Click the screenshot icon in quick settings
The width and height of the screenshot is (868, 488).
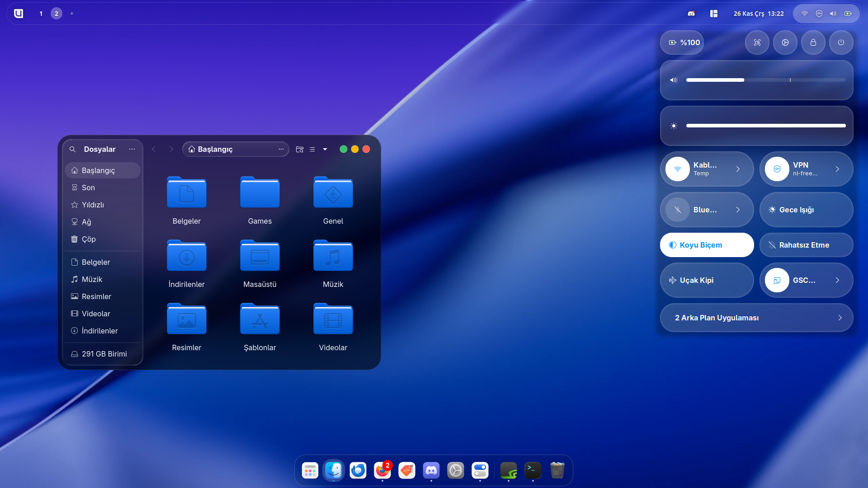tap(757, 42)
